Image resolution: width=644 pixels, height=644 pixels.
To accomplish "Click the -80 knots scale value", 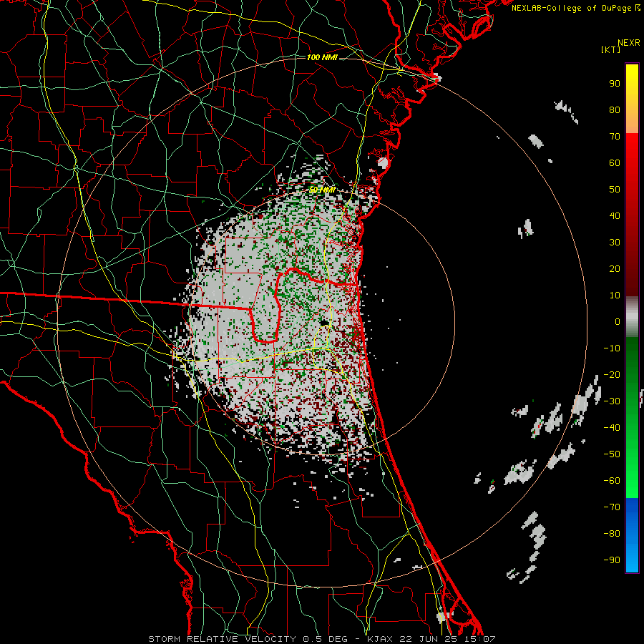I will tap(612, 534).
